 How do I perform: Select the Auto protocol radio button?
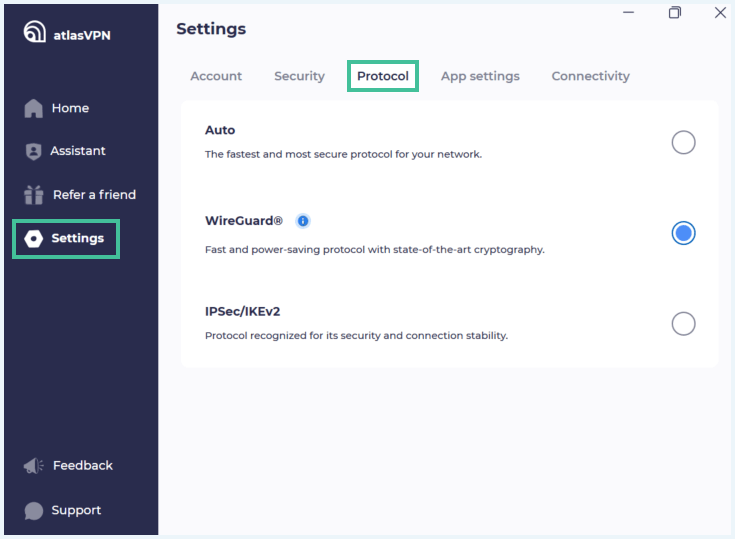click(683, 142)
